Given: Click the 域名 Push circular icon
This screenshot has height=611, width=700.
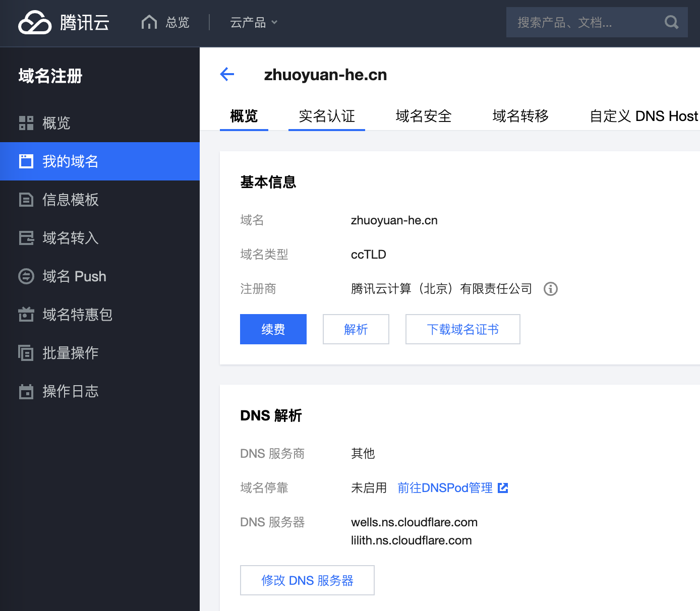Looking at the screenshot, I should pos(26,276).
